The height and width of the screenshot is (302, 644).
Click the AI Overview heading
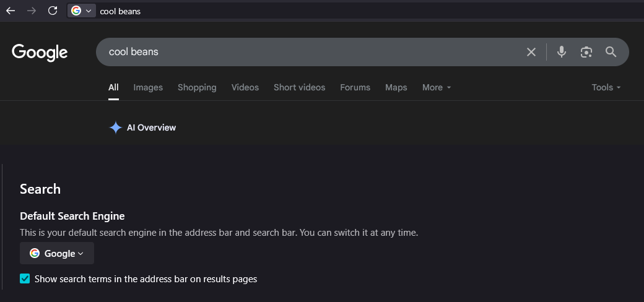[x=151, y=127]
